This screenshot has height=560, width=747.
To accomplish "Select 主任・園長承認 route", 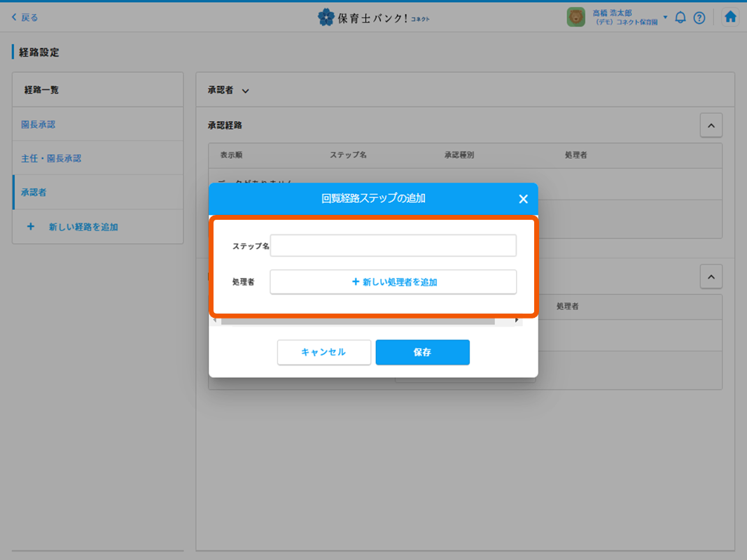I will click(51, 158).
